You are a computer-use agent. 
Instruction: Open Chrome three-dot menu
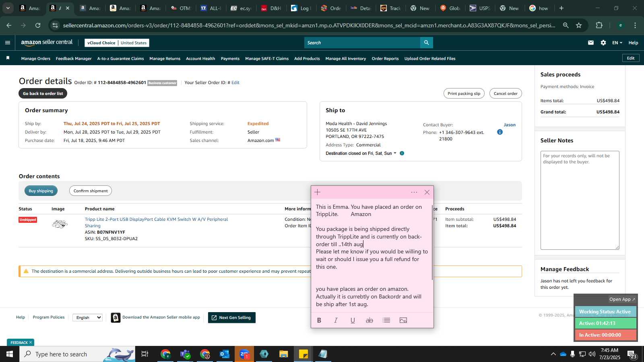[635, 25]
